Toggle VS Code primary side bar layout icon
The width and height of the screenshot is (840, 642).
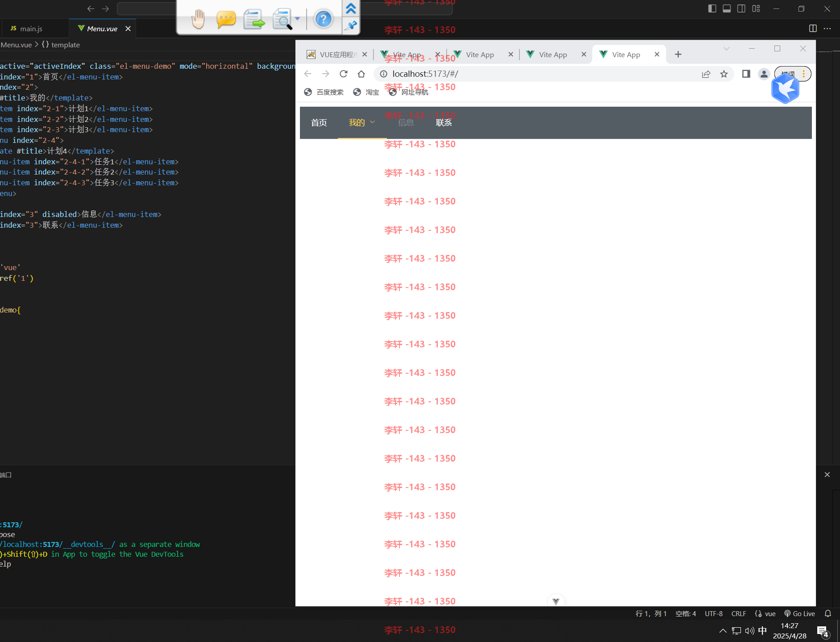click(712, 8)
